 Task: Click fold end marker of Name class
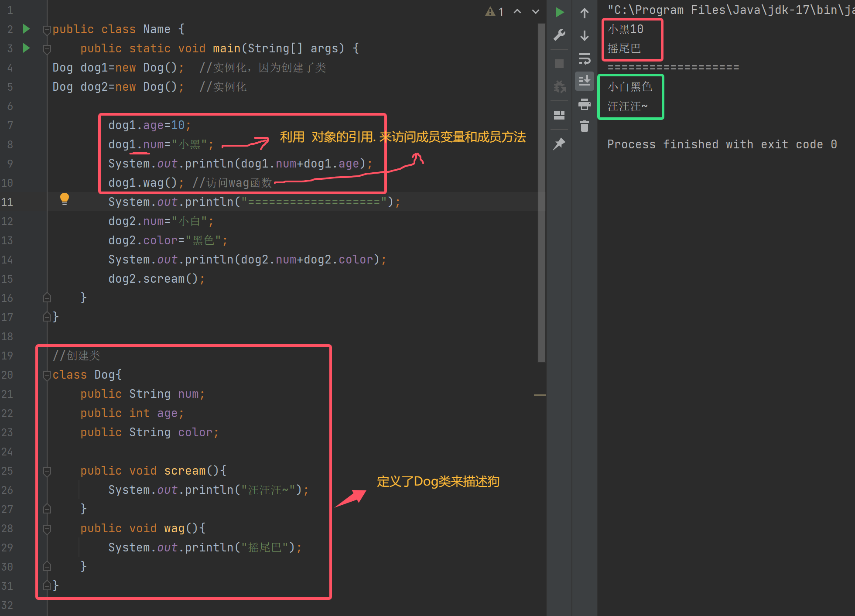coord(47,317)
